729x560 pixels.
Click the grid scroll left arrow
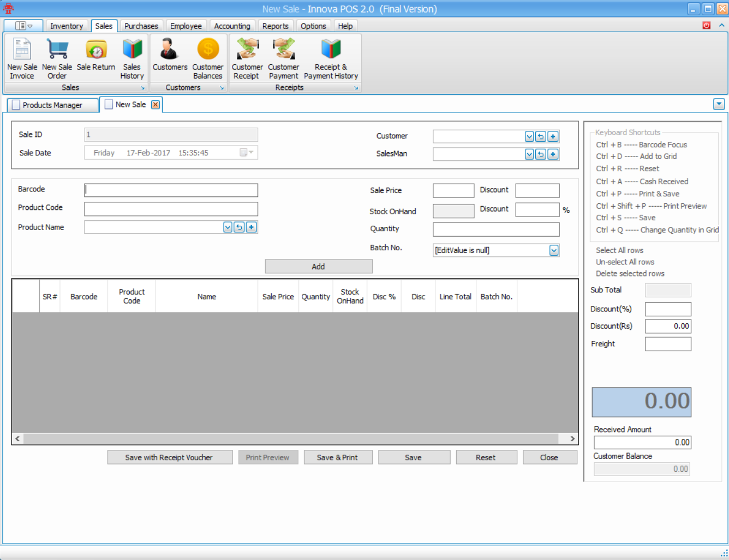coord(17,438)
